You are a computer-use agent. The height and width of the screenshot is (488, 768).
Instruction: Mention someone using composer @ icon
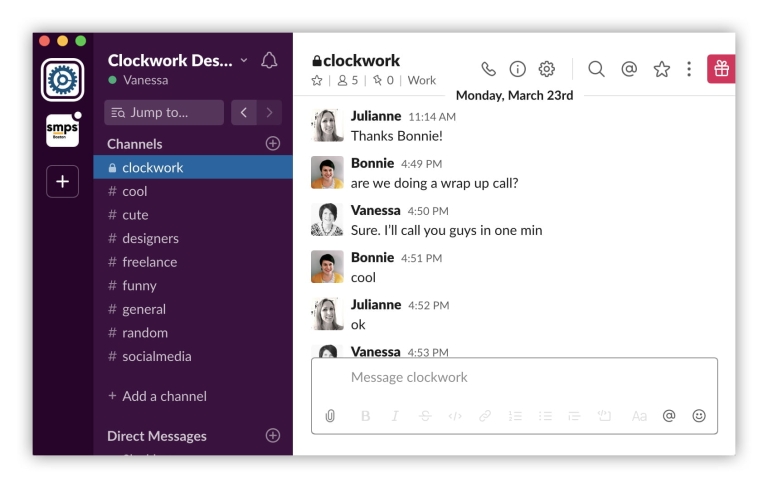pos(669,415)
